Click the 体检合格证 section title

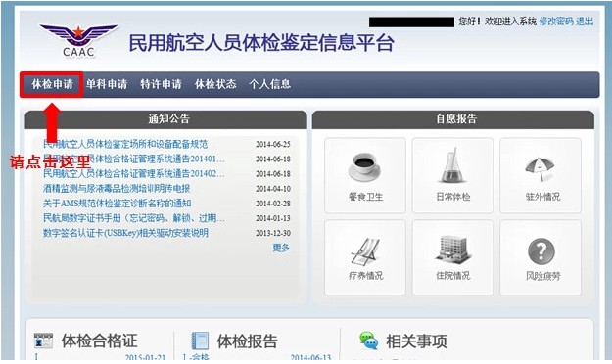[100, 341]
